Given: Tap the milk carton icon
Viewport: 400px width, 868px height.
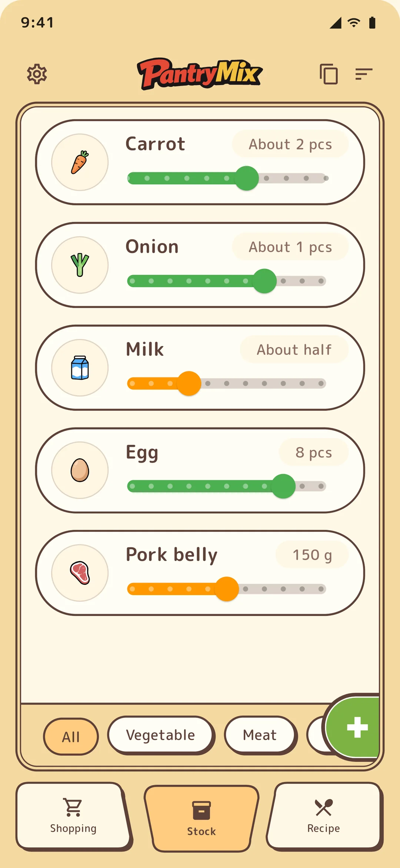Looking at the screenshot, I should pos(80,368).
